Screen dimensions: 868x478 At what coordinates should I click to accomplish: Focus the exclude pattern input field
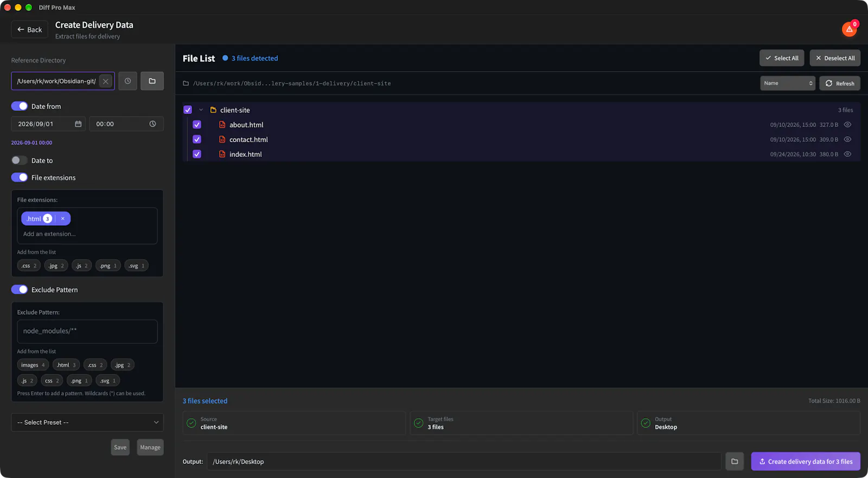pos(87,332)
